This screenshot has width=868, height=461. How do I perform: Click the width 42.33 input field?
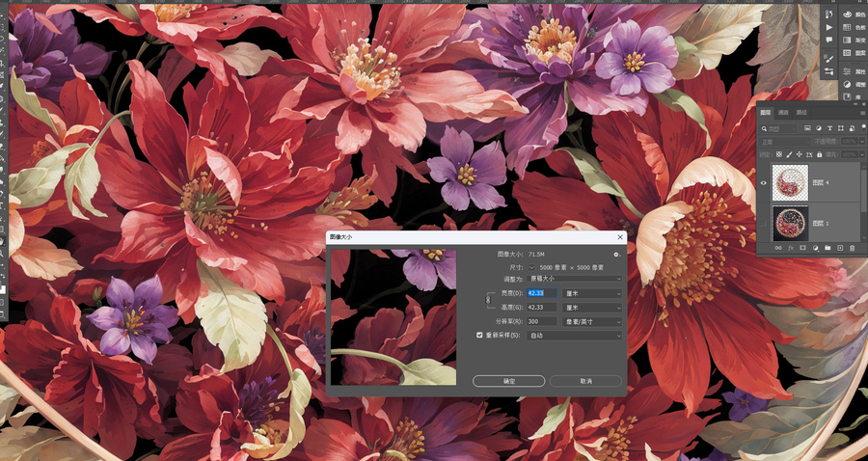[542, 293]
